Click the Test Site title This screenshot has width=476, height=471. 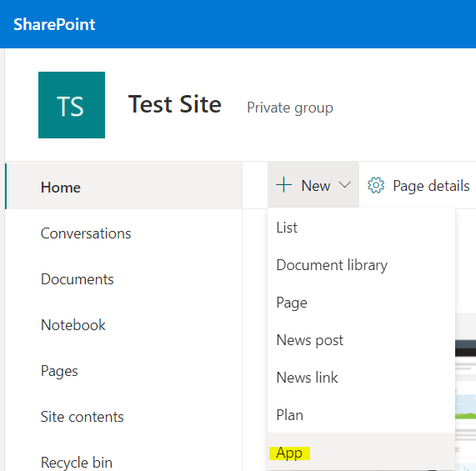tap(175, 104)
